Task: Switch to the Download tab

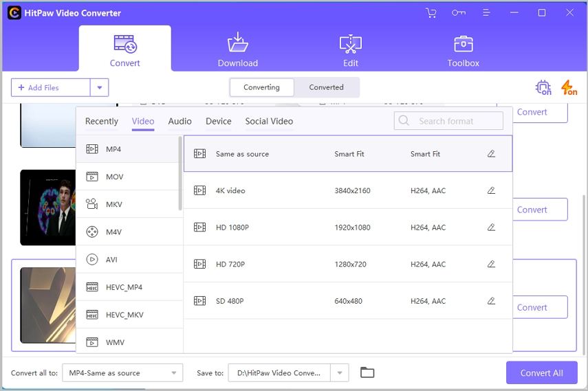Action: (238, 49)
